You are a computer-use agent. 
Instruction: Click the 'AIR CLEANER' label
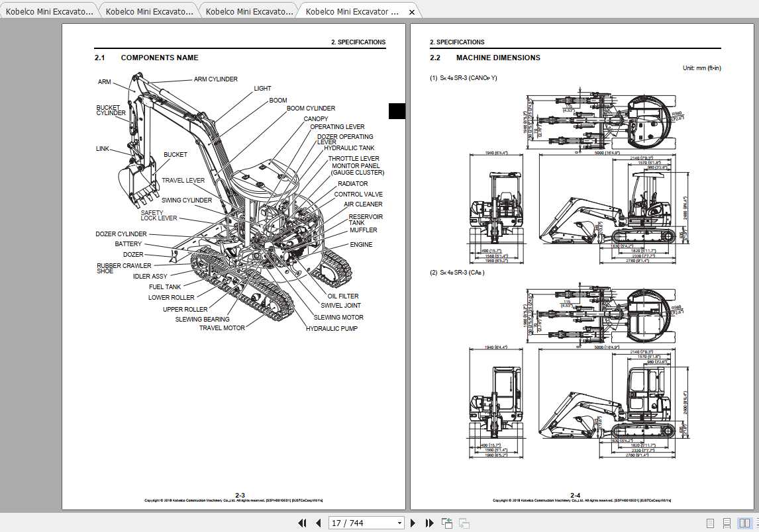pyautogui.click(x=363, y=204)
